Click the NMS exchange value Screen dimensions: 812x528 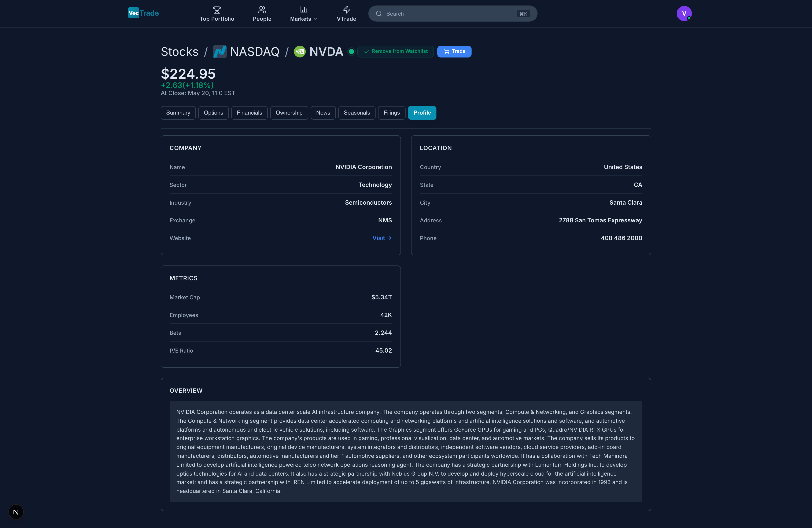coord(385,220)
